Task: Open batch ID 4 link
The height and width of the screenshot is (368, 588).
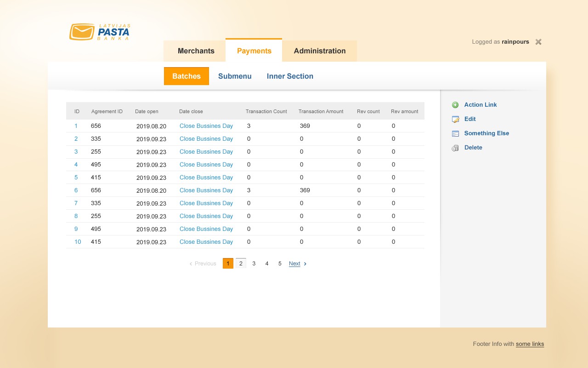Action: coord(76,165)
